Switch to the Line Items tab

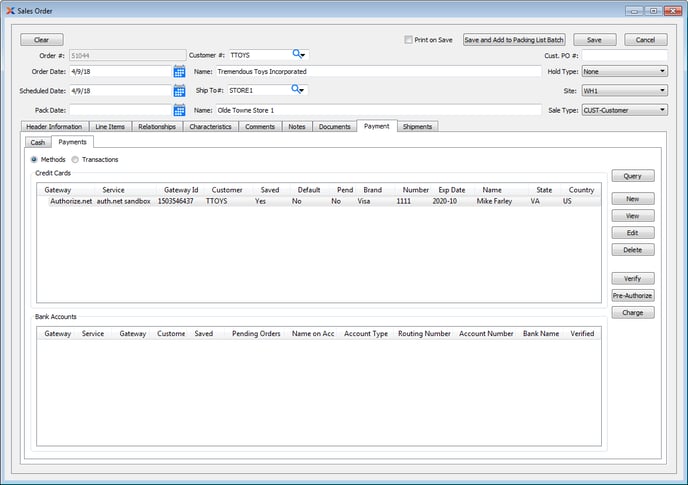(110, 127)
